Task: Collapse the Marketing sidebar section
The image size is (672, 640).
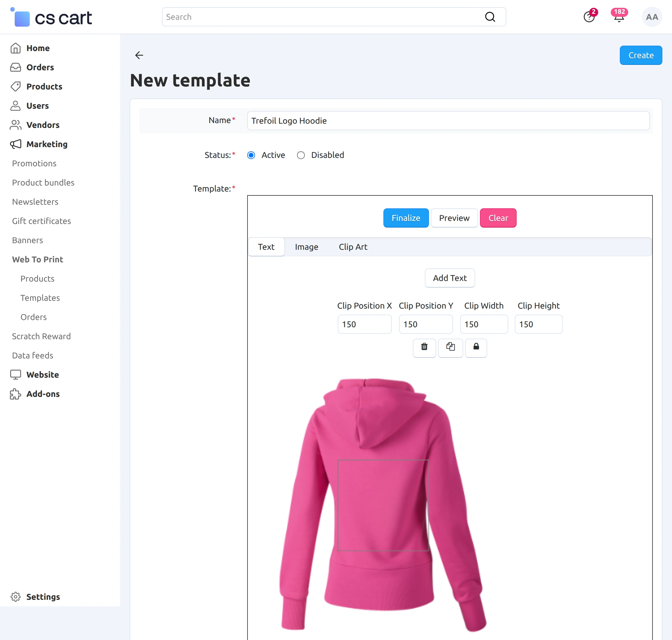Action: point(47,144)
